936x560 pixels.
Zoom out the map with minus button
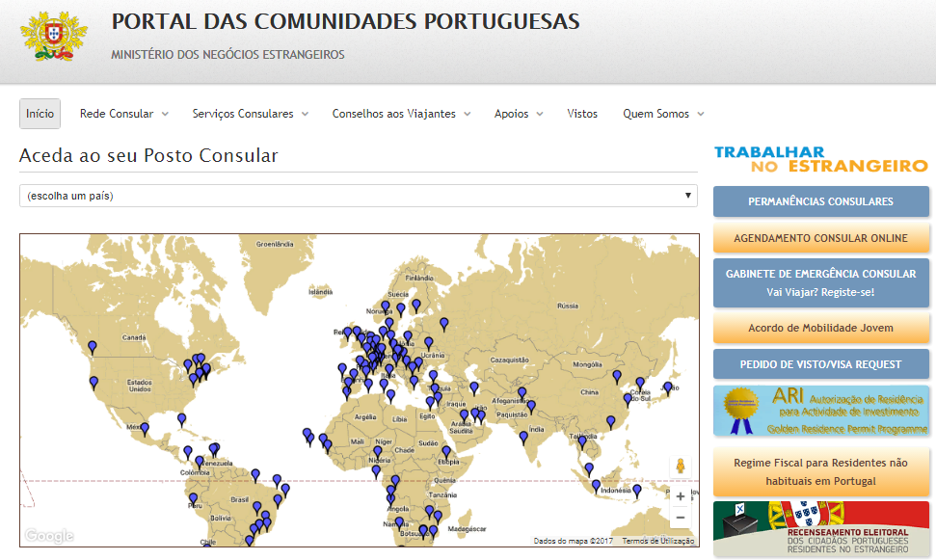tap(681, 518)
